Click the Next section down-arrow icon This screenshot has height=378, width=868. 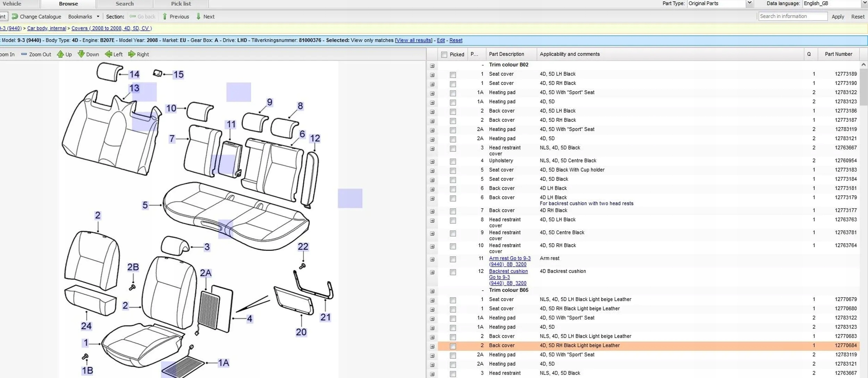pyautogui.click(x=198, y=16)
